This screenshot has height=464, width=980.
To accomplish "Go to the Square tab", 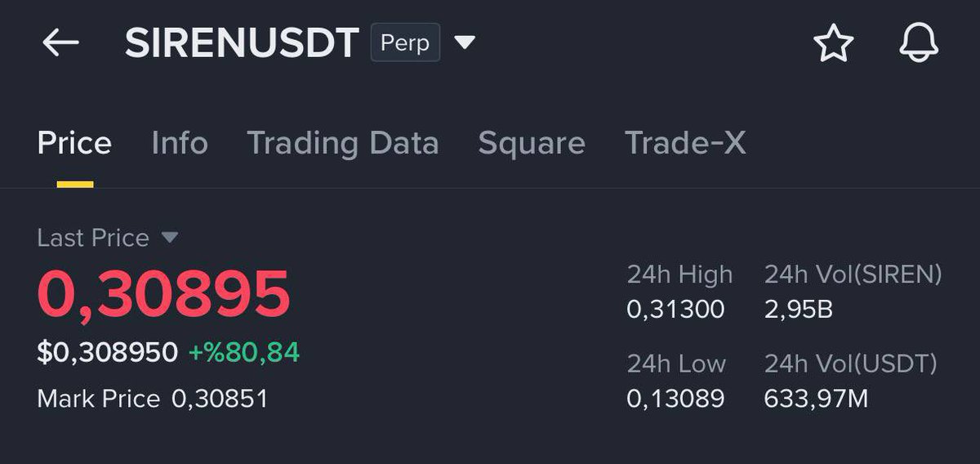I will [x=532, y=144].
